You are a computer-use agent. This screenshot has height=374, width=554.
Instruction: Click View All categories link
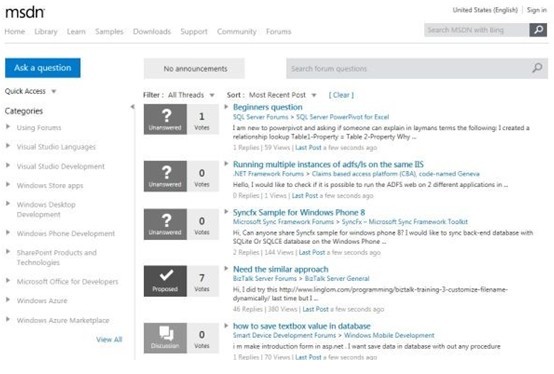[109, 339]
